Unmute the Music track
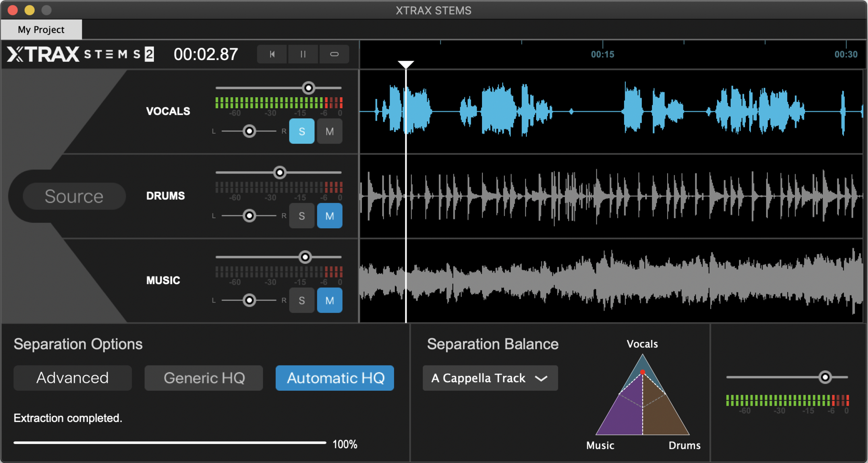The image size is (868, 463). [x=330, y=301]
